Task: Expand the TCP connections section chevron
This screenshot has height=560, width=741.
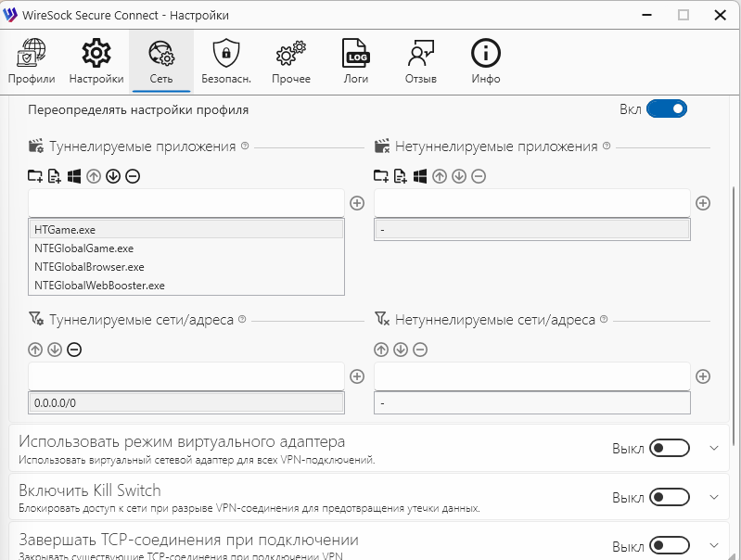Action: (714, 546)
